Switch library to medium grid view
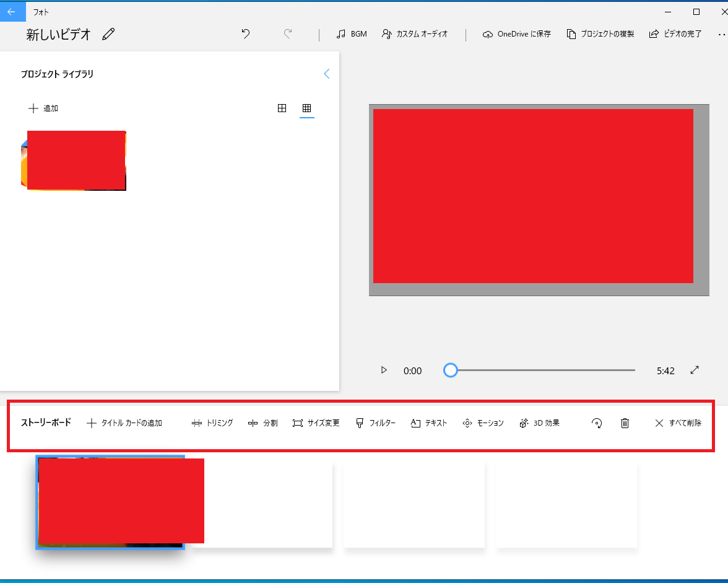Viewport: 728px width, 583px height. click(282, 108)
